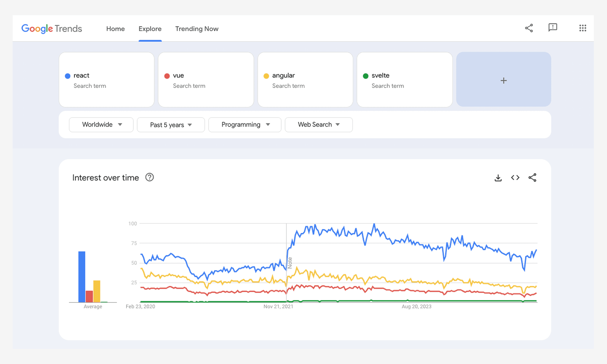Toggle the vue search term card
This screenshot has height=364, width=607.
click(x=206, y=79)
